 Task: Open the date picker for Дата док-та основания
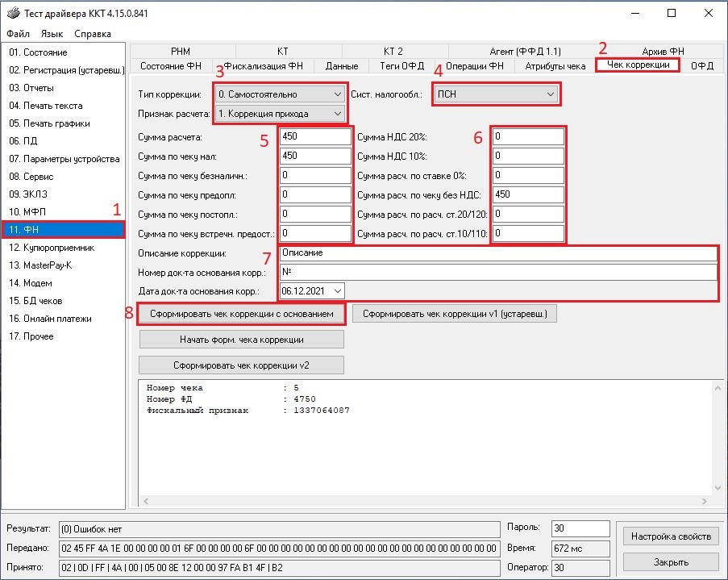pos(337,290)
